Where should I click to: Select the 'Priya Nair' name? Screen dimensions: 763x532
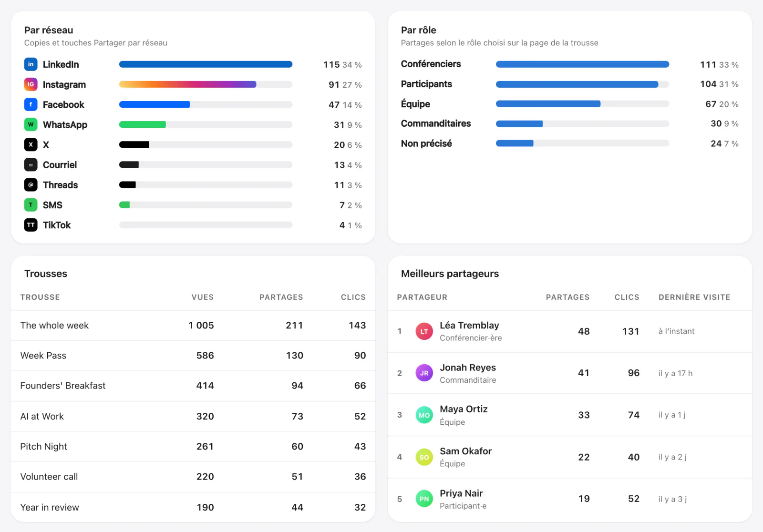click(461, 493)
